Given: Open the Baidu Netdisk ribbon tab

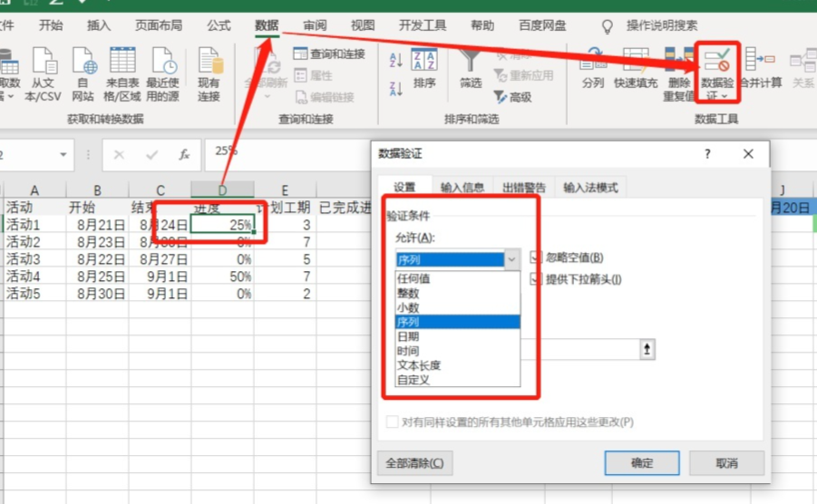Looking at the screenshot, I should tap(542, 25).
